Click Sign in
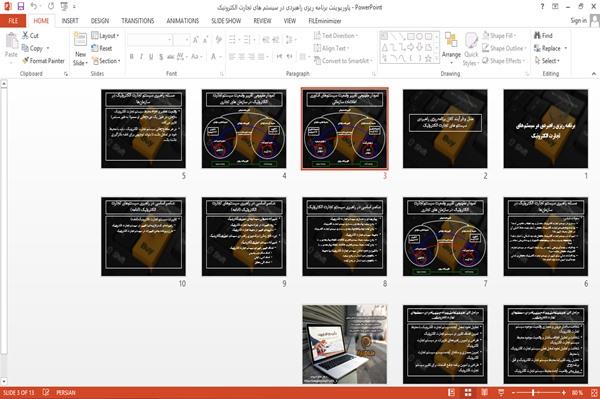Viewport: 600px width, 399px height. coord(578,21)
